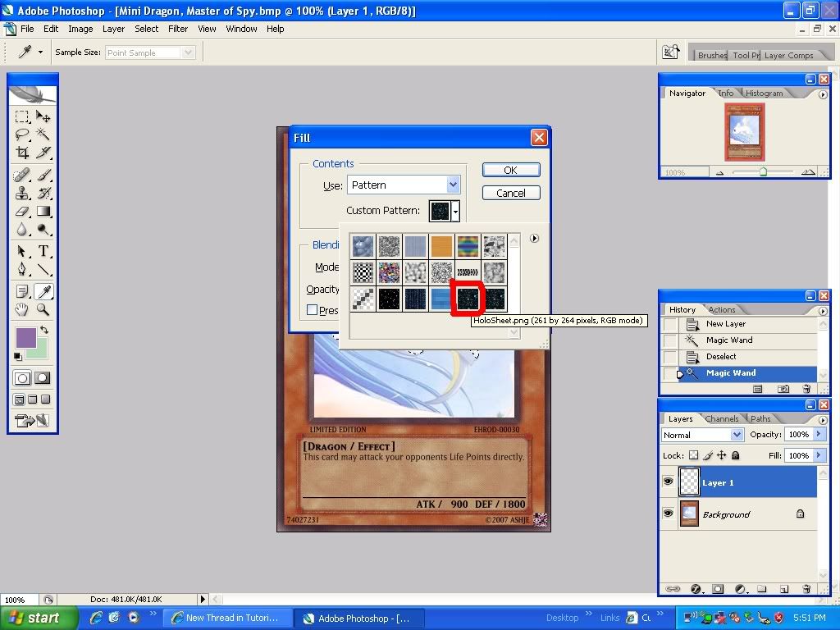Switch to the Actions tab

click(x=722, y=309)
